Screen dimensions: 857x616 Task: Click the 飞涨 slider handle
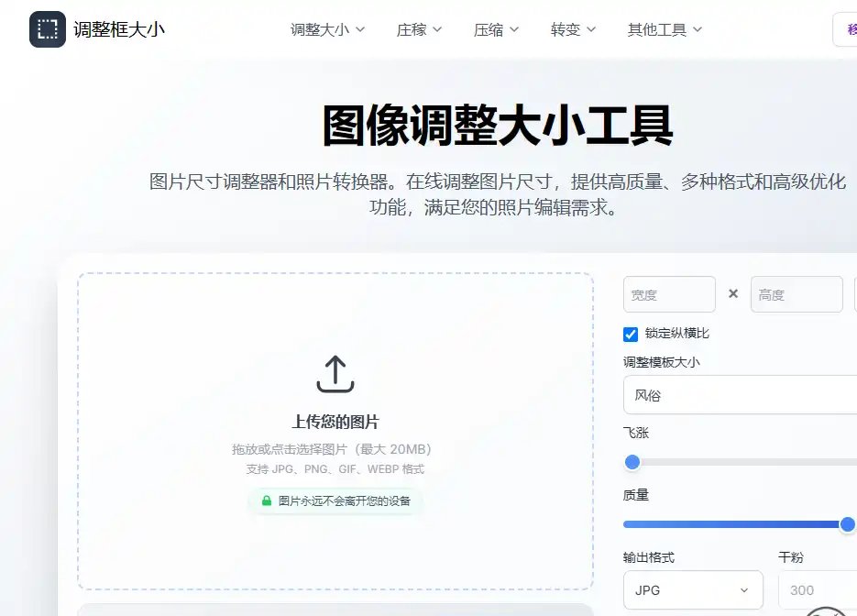632,462
